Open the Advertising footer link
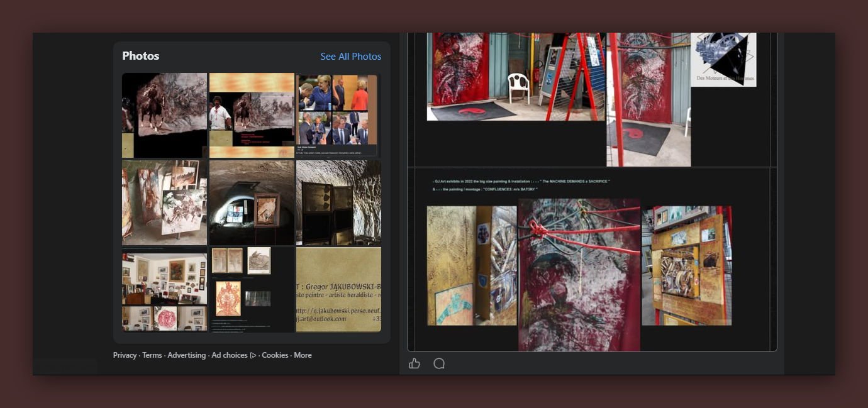 [186, 355]
